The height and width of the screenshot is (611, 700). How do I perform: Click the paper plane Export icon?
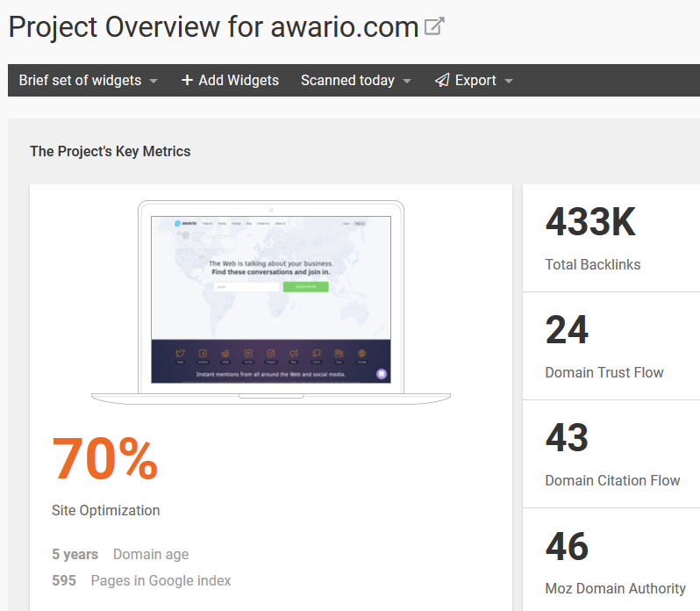click(x=442, y=81)
